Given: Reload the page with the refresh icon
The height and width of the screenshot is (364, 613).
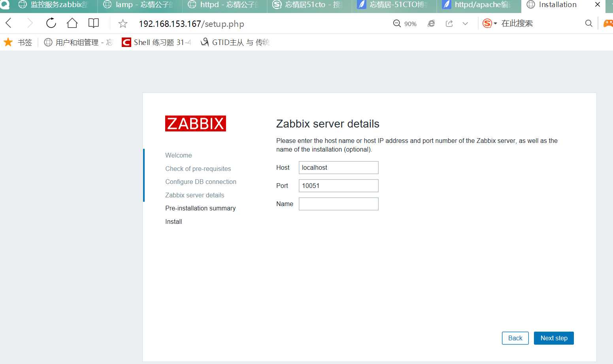Looking at the screenshot, I should coord(51,23).
